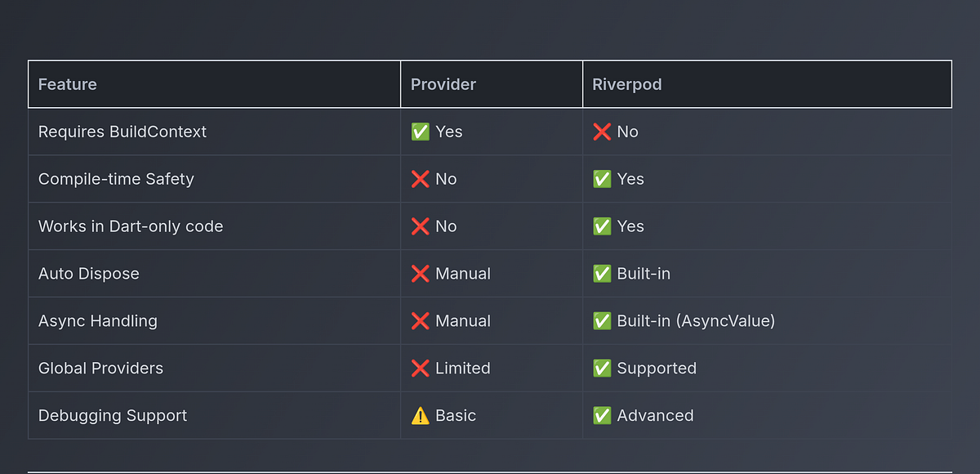Click the Requires BuildContext row label
The image size is (980, 474).
click(x=122, y=132)
